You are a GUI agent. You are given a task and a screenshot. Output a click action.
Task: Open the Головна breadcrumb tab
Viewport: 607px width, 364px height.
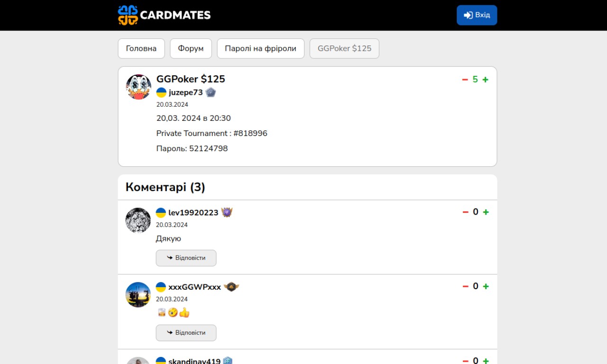141,48
